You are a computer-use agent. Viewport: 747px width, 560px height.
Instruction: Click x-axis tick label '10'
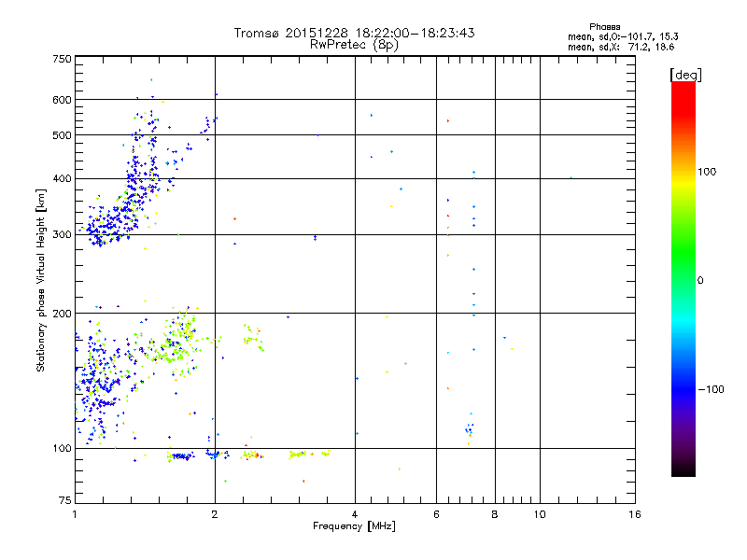point(540,514)
